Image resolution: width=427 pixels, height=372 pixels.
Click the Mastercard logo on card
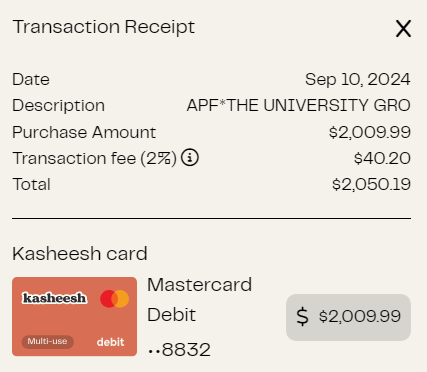pyautogui.click(x=115, y=299)
